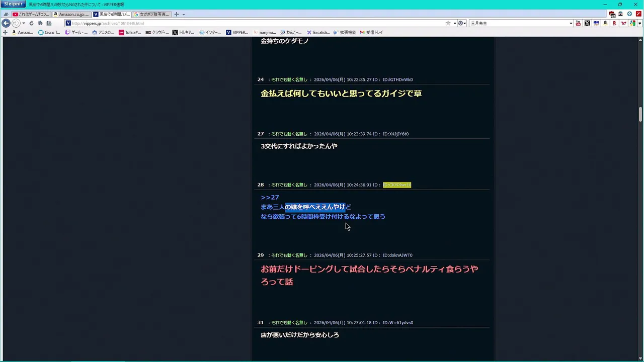The image size is (644, 362).
Task: Search using the Rakuten search button
Action: pos(614,23)
